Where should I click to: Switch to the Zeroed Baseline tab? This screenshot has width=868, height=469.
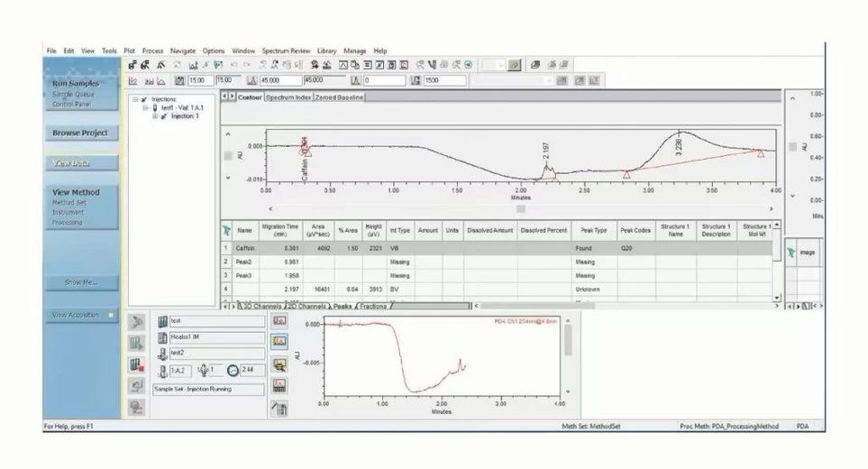339,97
